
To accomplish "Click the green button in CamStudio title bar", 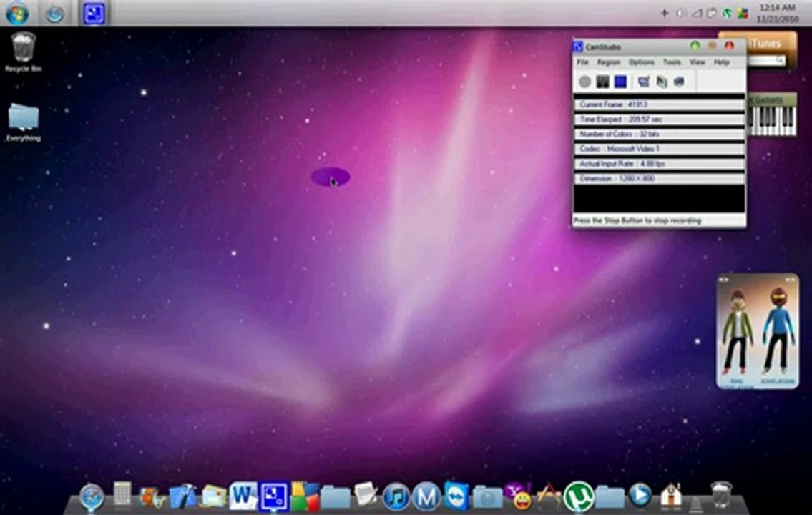I will pyautogui.click(x=695, y=46).
